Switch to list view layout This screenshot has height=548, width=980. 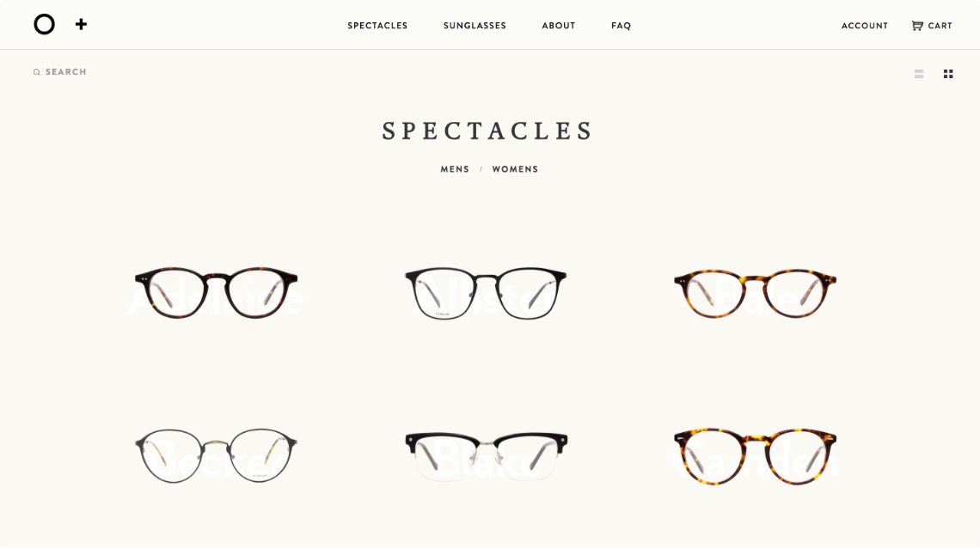click(x=919, y=74)
